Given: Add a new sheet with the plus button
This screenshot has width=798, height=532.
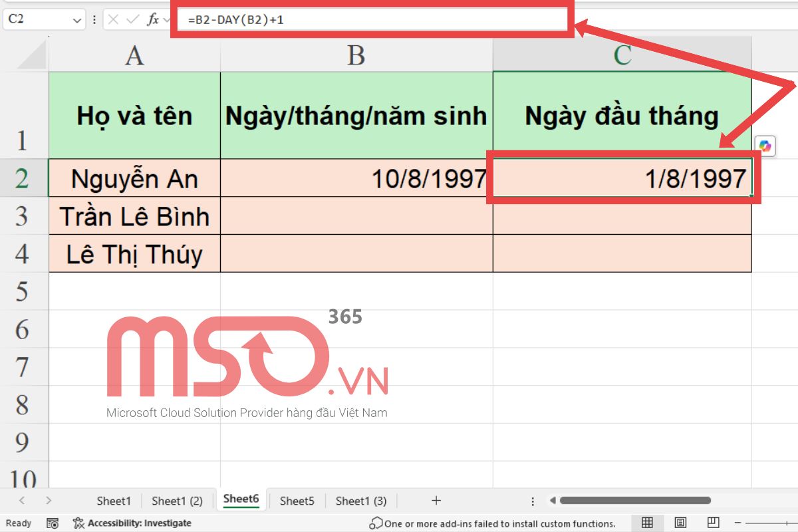Looking at the screenshot, I should [436, 501].
